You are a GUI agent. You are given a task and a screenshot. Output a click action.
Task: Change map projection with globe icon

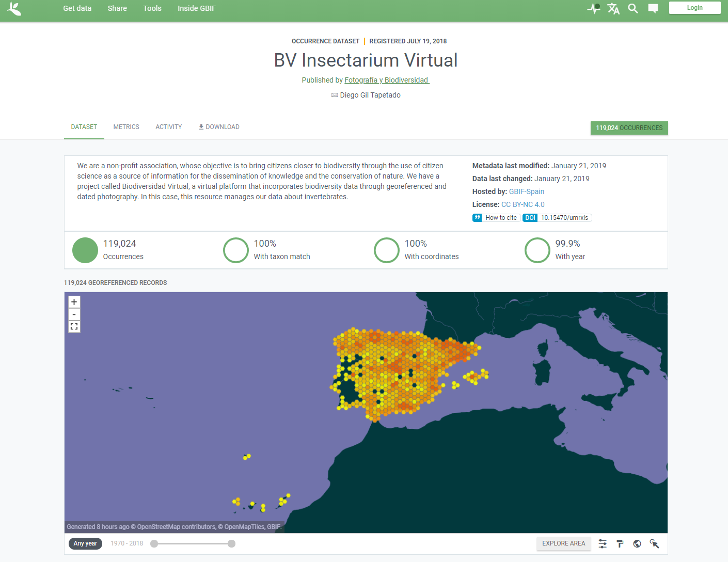tap(637, 543)
